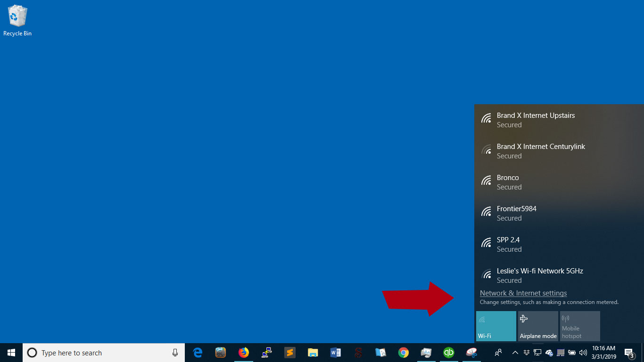Open Action Center with 3 notifications

pos(629,353)
